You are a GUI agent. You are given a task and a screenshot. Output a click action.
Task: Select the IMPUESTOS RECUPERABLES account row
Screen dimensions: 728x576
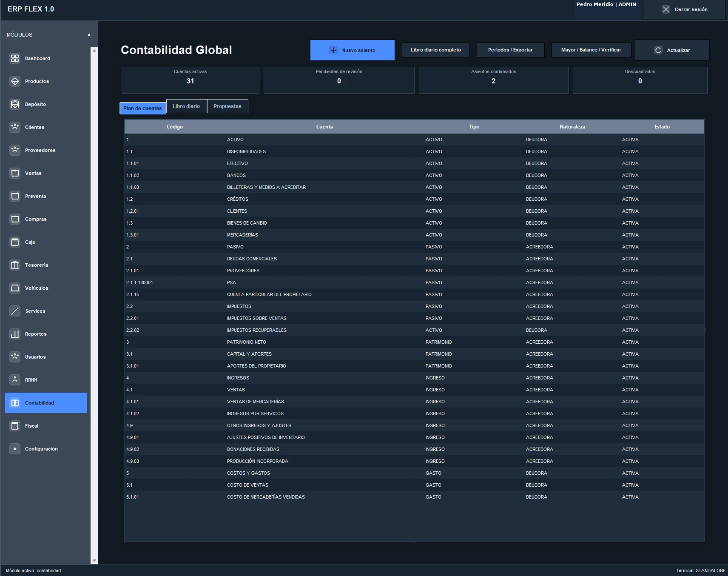pyautogui.click(x=414, y=330)
